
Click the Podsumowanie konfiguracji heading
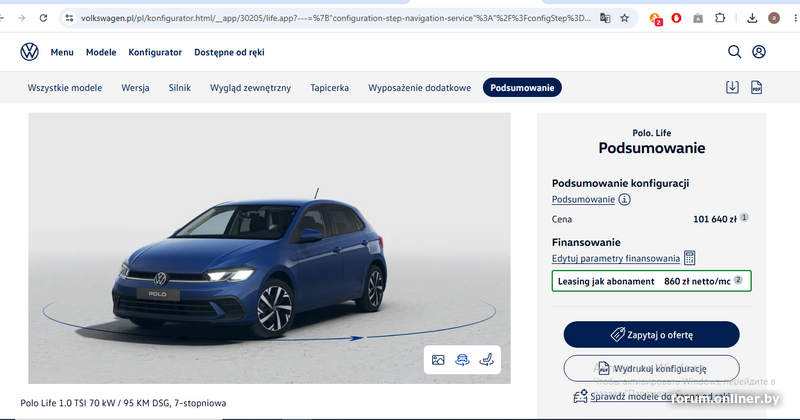point(620,183)
